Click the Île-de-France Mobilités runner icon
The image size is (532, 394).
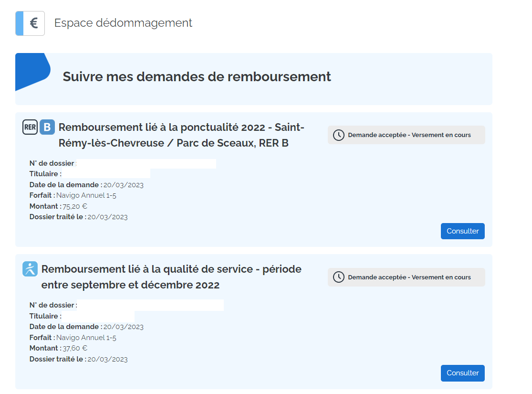click(x=30, y=269)
